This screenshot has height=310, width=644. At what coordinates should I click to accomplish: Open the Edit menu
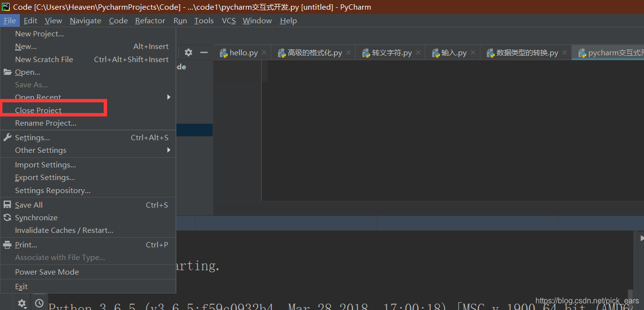coord(30,20)
